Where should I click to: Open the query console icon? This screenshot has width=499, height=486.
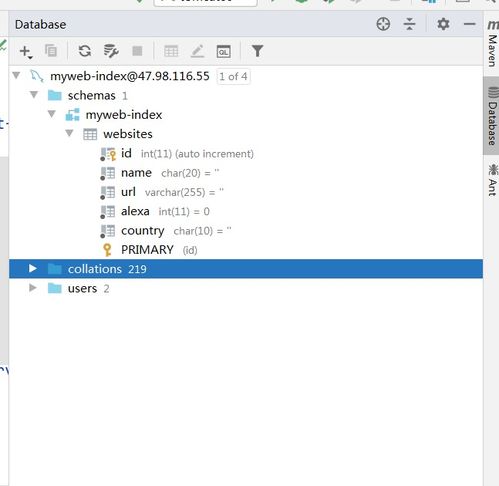click(x=223, y=51)
